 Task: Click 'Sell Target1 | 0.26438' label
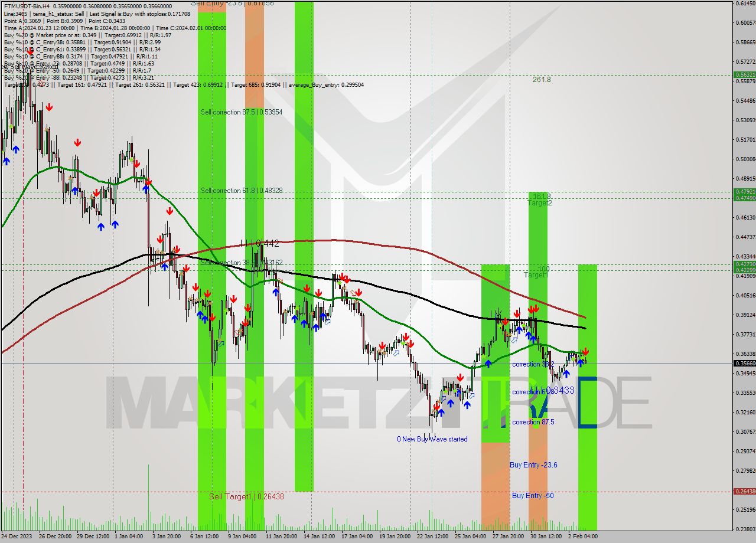click(247, 496)
